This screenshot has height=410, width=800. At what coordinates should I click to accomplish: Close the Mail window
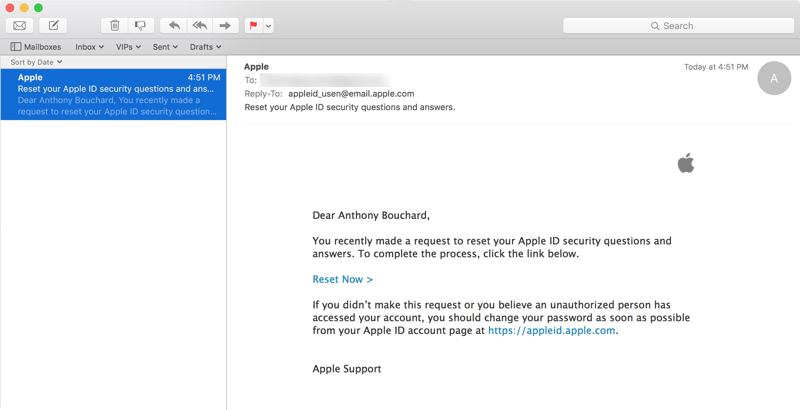click(x=10, y=8)
